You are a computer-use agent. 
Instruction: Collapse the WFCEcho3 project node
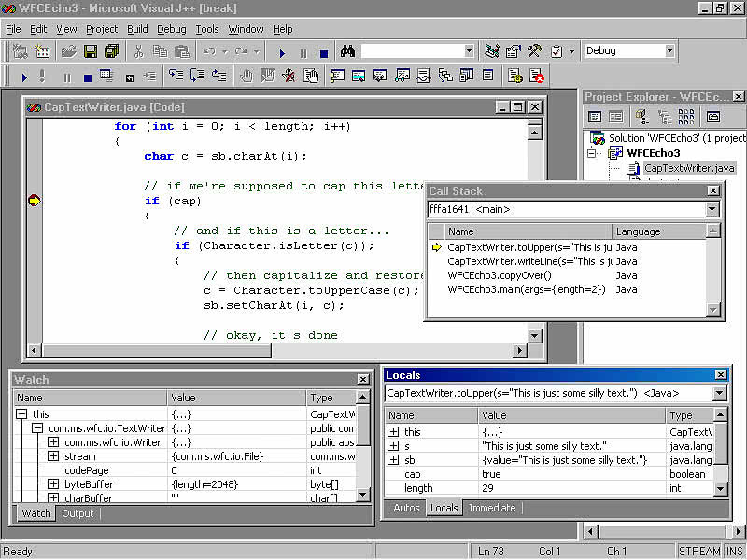coord(591,153)
